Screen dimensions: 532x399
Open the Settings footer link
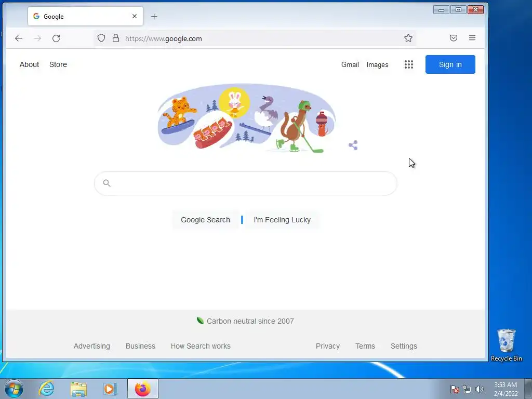pos(404,346)
